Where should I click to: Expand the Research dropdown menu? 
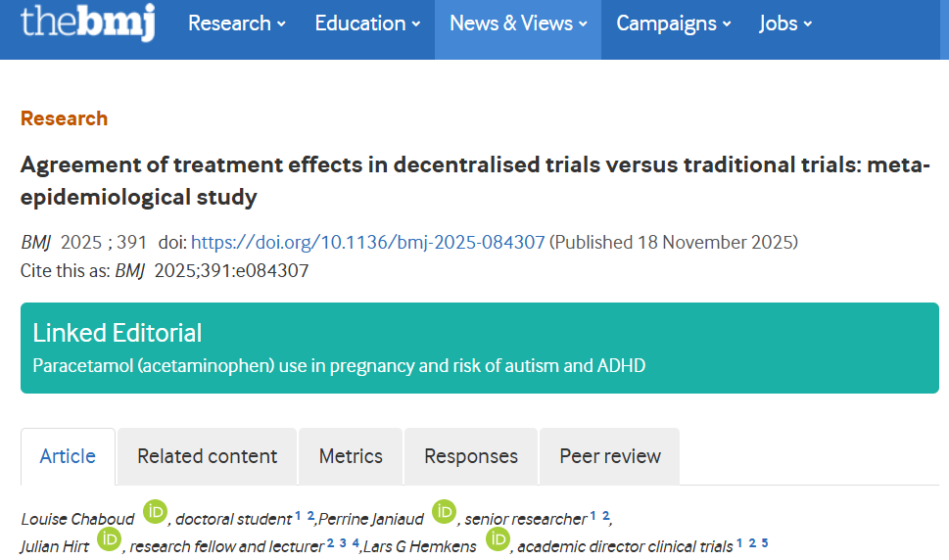(237, 23)
